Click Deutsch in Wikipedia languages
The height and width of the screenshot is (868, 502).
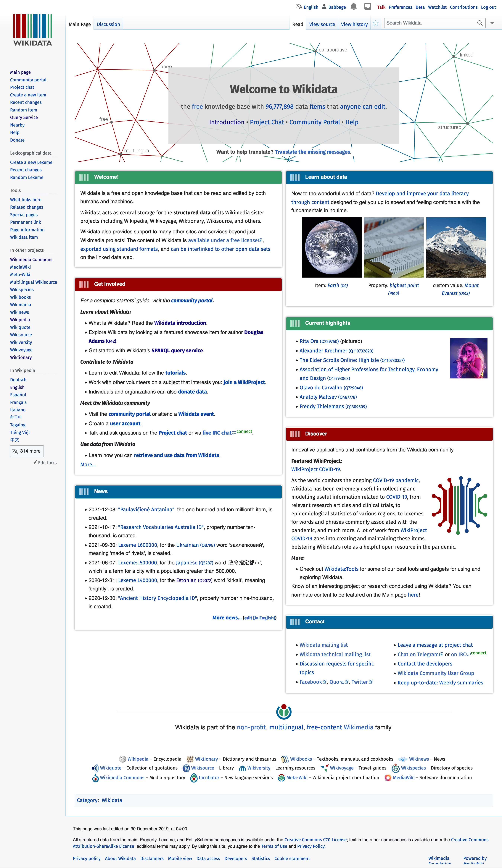[18, 380]
